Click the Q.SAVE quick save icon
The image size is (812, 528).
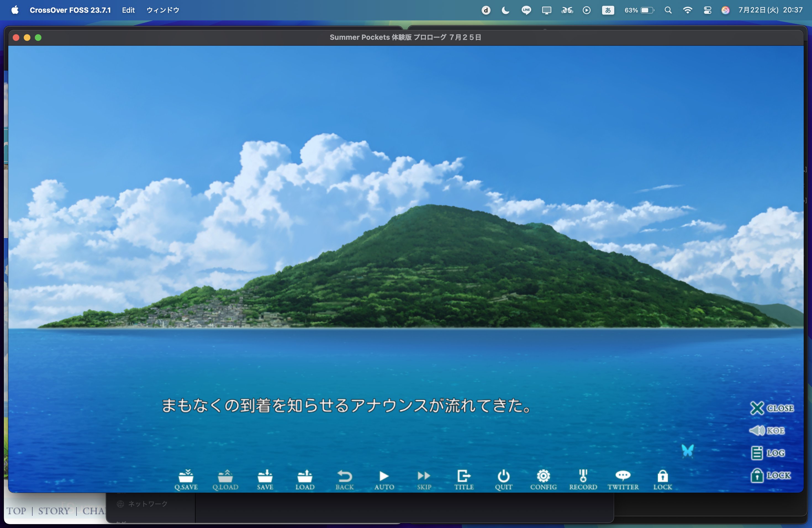(x=186, y=480)
